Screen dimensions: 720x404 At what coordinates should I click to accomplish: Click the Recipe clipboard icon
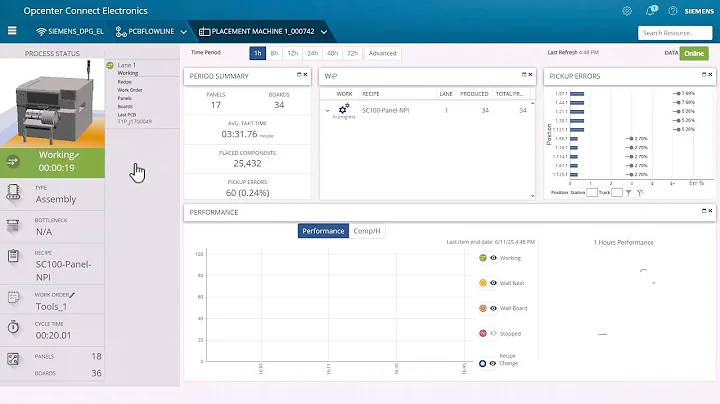[x=13, y=256]
